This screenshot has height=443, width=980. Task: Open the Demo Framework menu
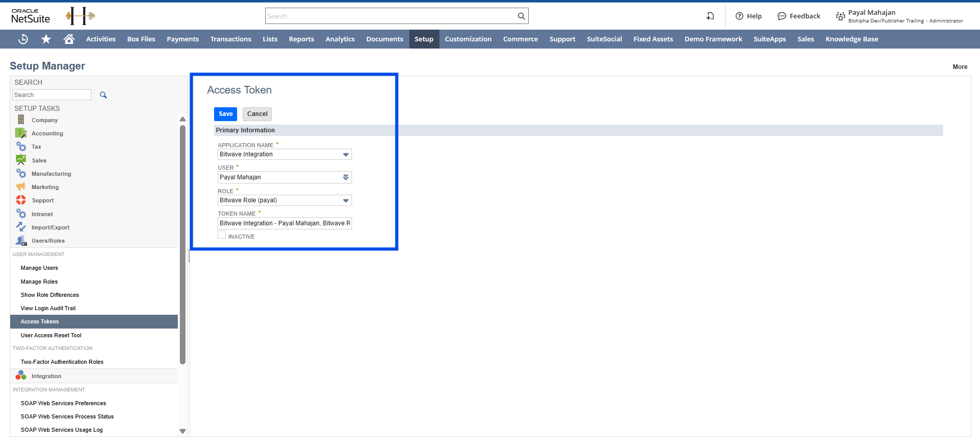[x=713, y=39]
